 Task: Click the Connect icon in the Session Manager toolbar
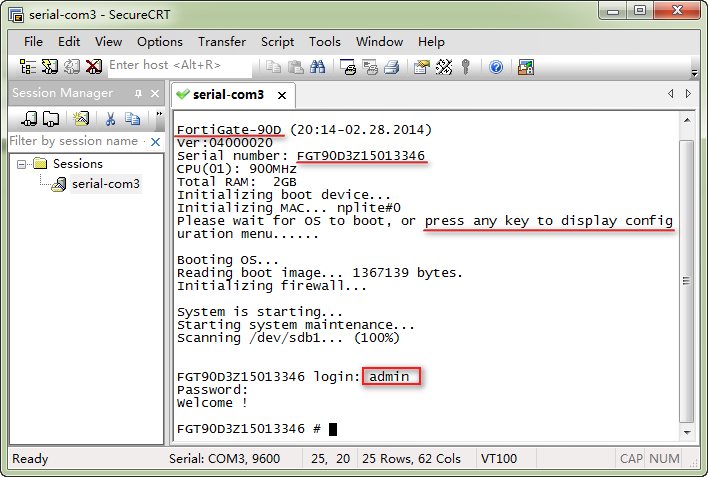29,119
